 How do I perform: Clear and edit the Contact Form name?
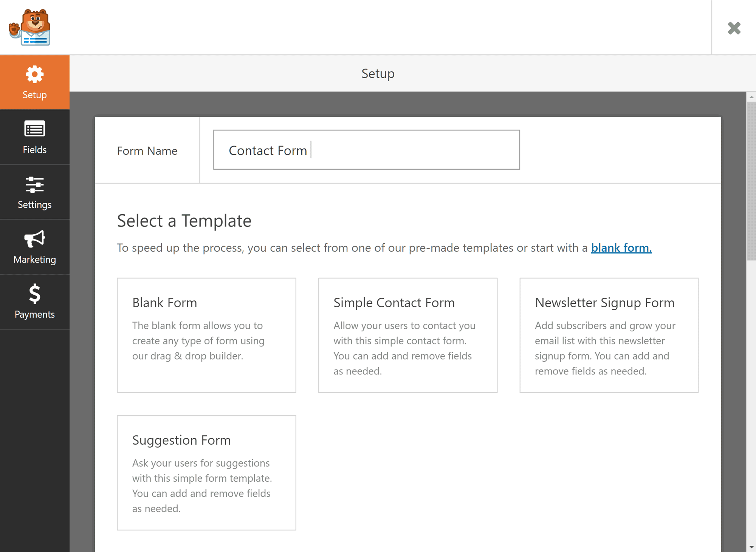click(367, 150)
